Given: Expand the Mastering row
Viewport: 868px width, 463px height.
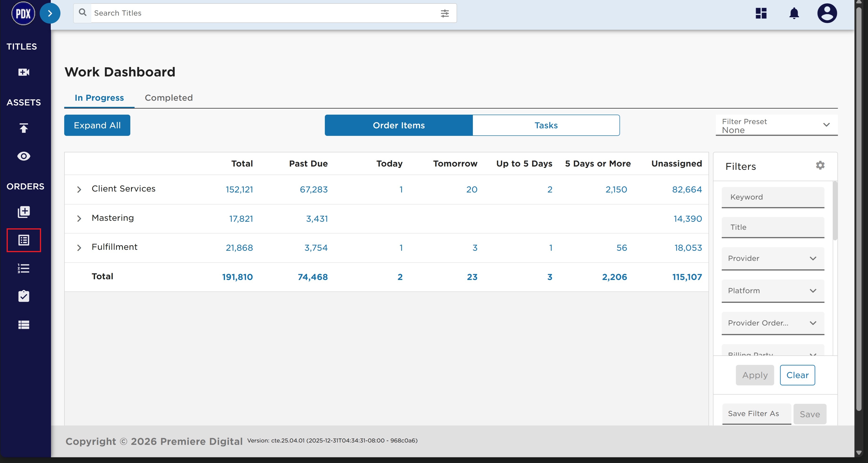Looking at the screenshot, I should 79,219.
